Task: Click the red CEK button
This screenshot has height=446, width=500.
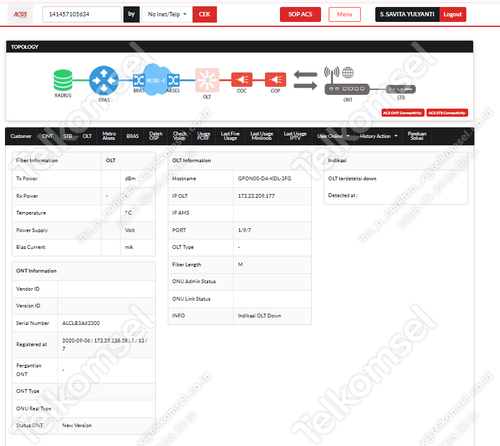Action: point(205,14)
